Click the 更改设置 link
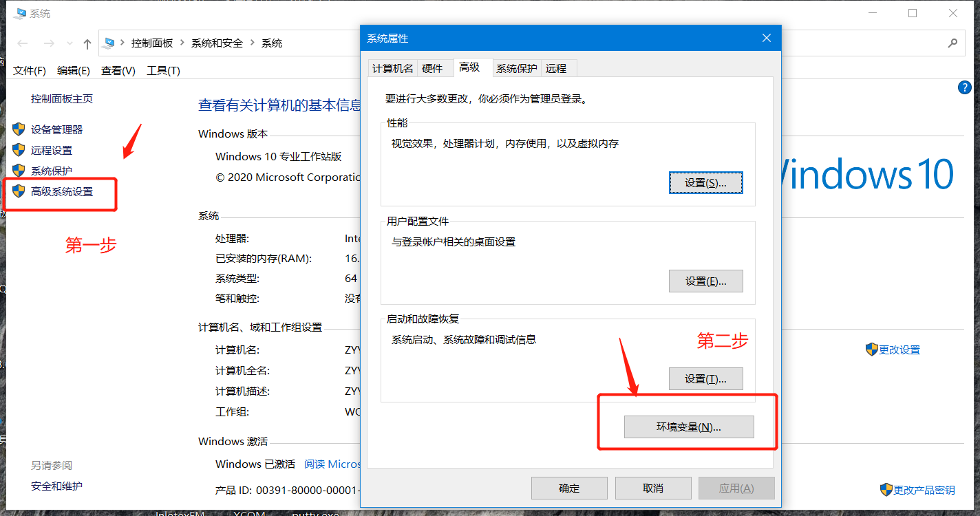 [x=899, y=350]
